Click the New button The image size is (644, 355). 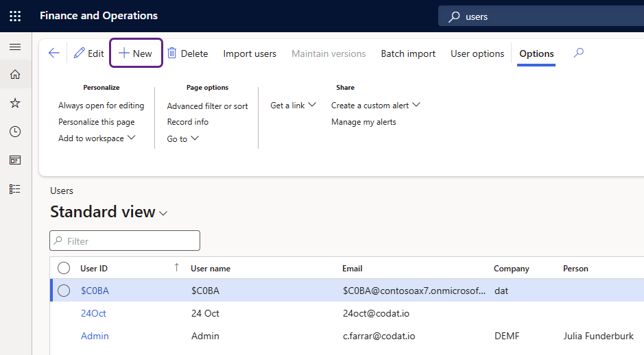tap(136, 53)
